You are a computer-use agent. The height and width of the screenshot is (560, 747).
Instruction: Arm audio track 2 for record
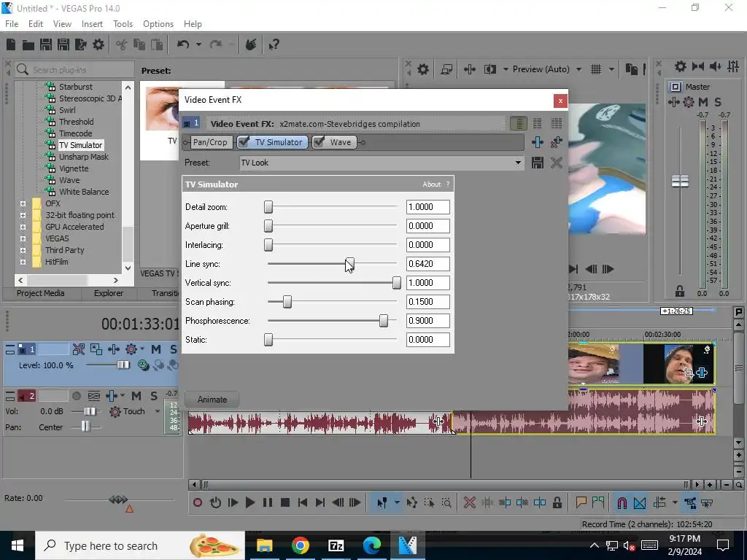(x=76, y=396)
